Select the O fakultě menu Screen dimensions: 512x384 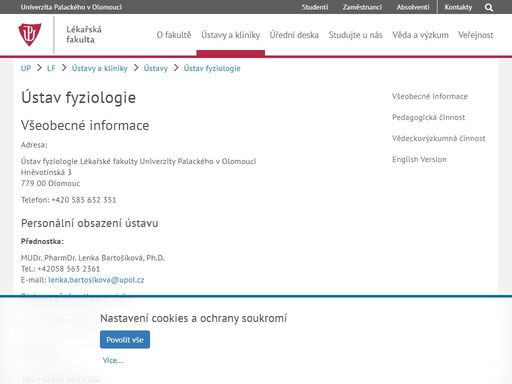(x=174, y=35)
